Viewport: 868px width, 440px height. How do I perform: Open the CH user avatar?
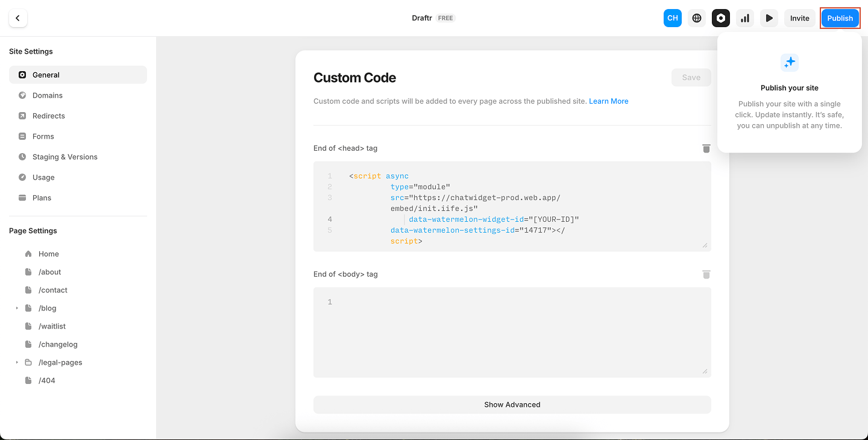coord(673,18)
